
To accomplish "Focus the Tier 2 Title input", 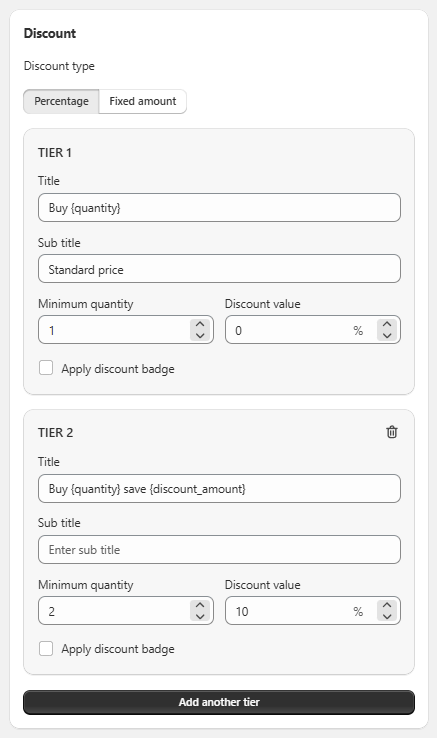I will point(219,489).
